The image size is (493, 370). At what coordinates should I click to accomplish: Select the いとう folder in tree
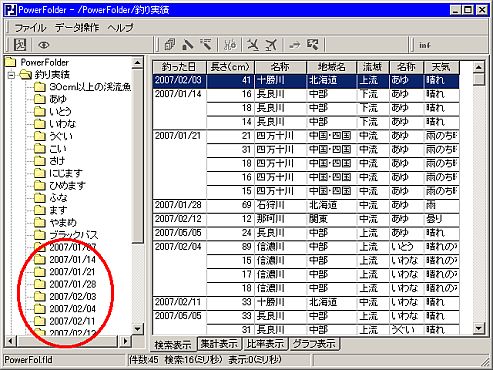pos(60,112)
